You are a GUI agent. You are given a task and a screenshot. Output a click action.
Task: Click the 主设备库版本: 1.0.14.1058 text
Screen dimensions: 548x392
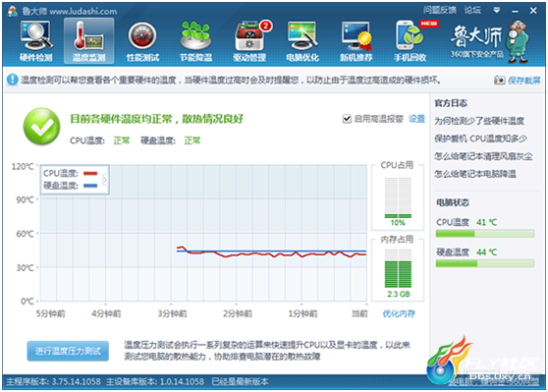click(155, 381)
